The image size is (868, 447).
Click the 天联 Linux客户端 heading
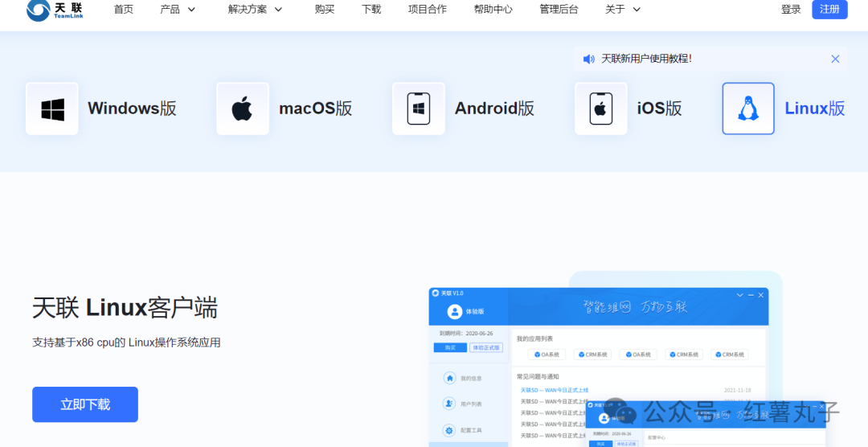(x=125, y=307)
